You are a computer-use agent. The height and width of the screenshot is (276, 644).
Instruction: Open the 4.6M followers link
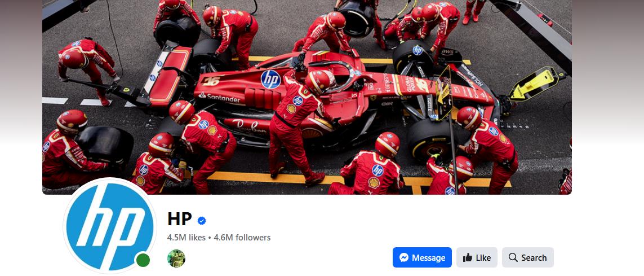[242, 237]
